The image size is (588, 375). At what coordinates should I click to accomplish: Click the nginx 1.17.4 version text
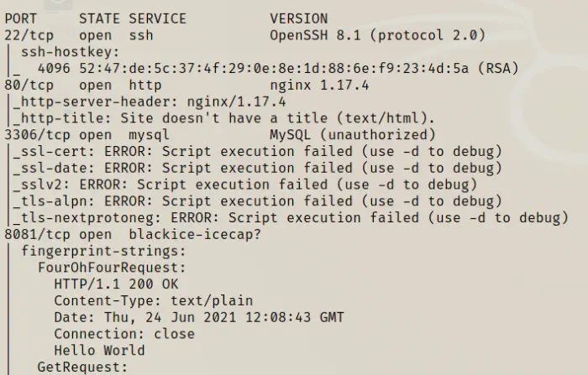point(323,85)
